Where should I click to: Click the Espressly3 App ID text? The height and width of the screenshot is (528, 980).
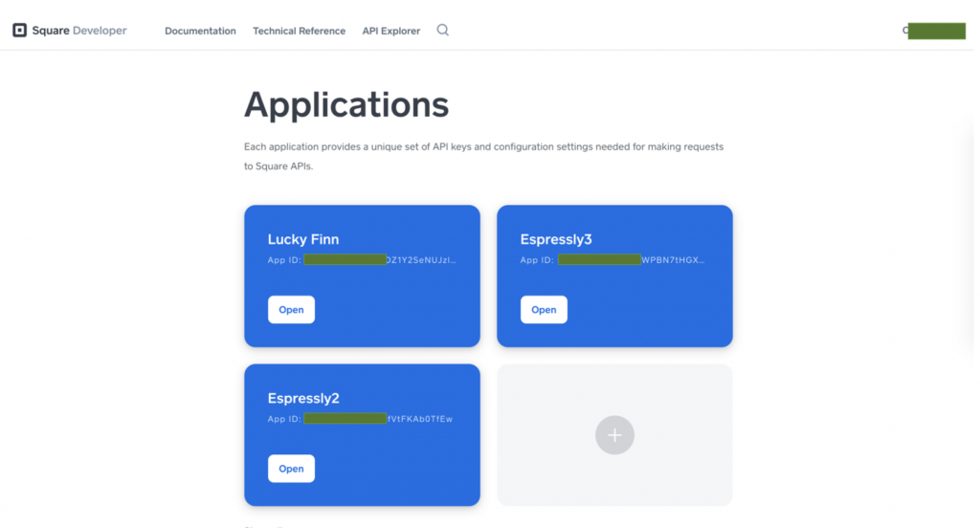click(612, 260)
